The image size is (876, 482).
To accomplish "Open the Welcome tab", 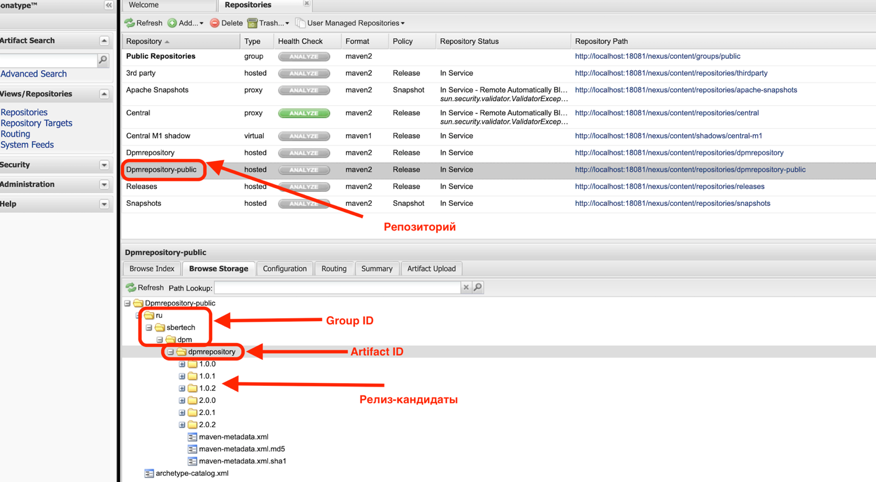I will tap(143, 5).
